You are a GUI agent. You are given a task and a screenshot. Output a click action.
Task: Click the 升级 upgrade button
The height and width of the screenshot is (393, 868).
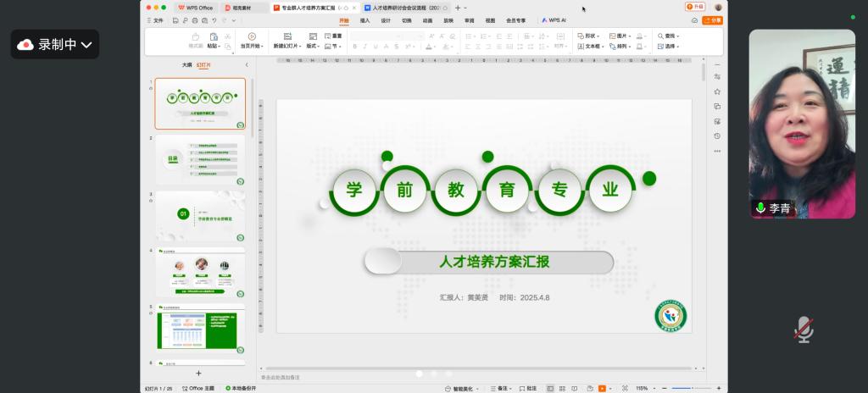[x=694, y=7]
